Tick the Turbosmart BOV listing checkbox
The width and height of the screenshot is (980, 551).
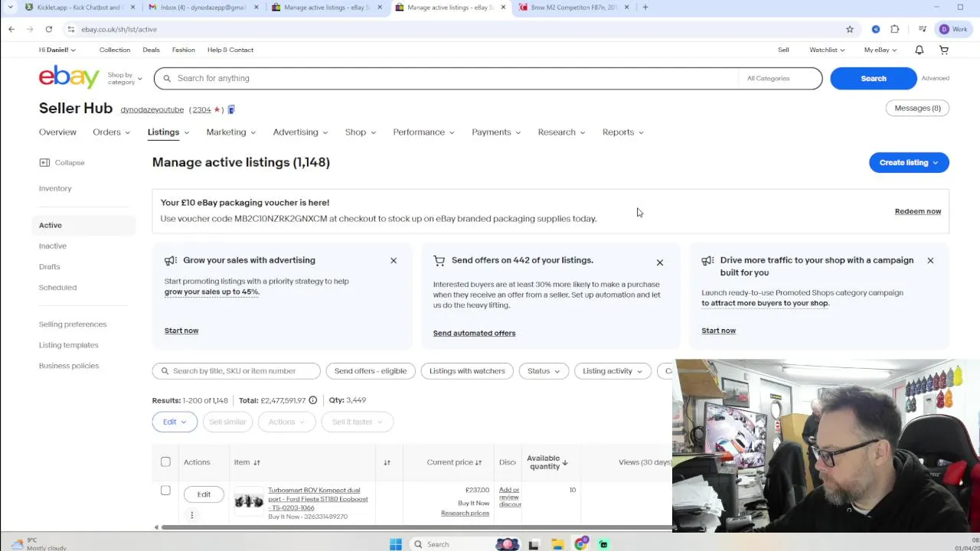point(165,490)
